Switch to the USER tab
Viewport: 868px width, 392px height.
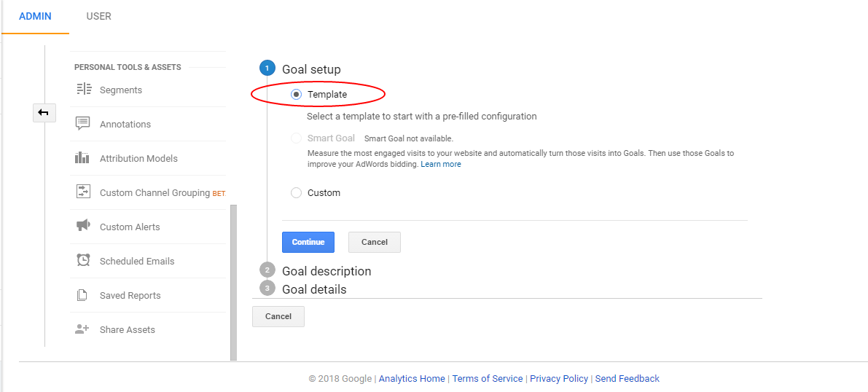(x=98, y=17)
